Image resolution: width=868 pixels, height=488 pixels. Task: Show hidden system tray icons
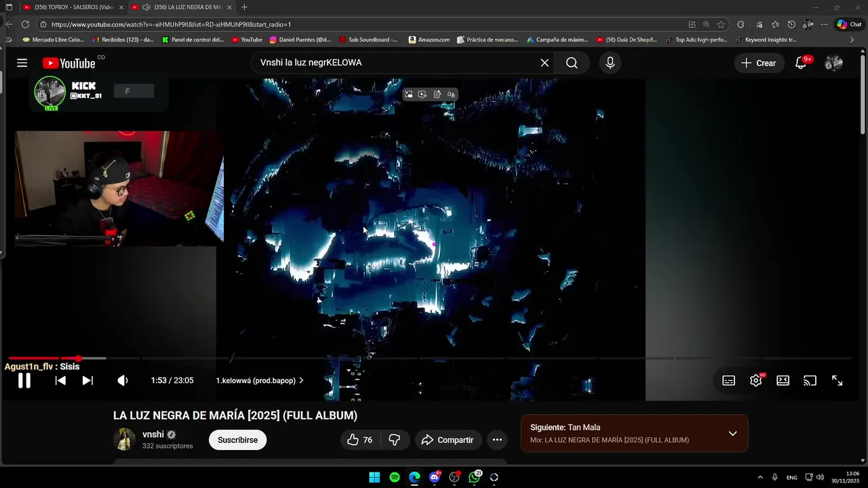pyautogui.click(x=759, y=477)
